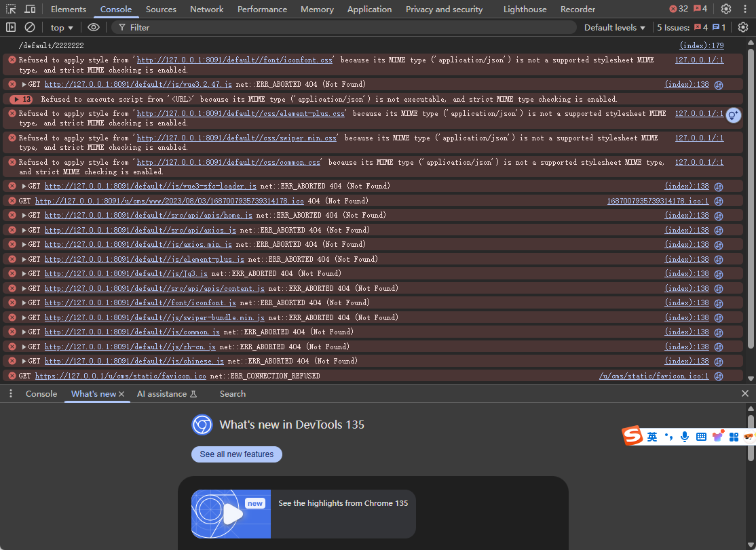Click the red 32 errors counter
The image size is (756, 550).
(678, 9)
